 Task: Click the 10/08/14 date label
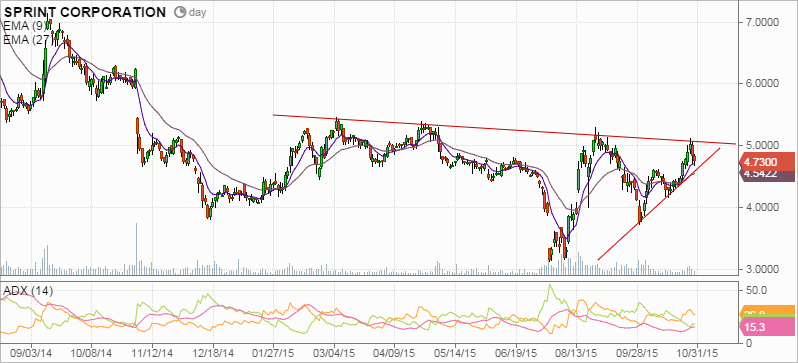pyautogui.click(x=92, y=352)
